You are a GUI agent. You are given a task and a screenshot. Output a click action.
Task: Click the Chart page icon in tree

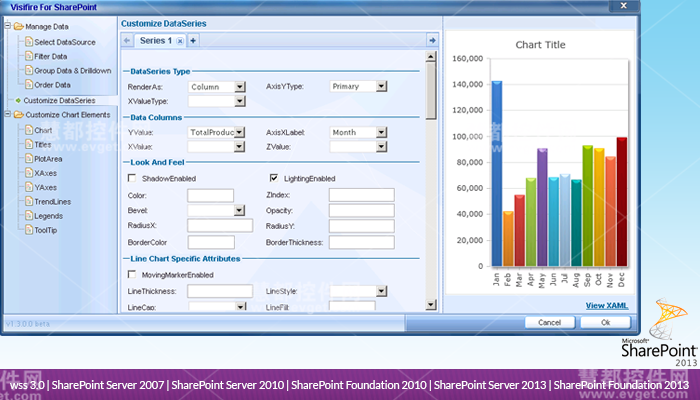click(x=29, y=130)
